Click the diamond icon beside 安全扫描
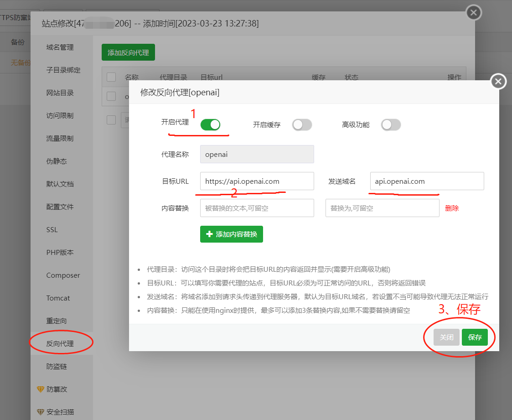The image size is (512, 420). 41,412
